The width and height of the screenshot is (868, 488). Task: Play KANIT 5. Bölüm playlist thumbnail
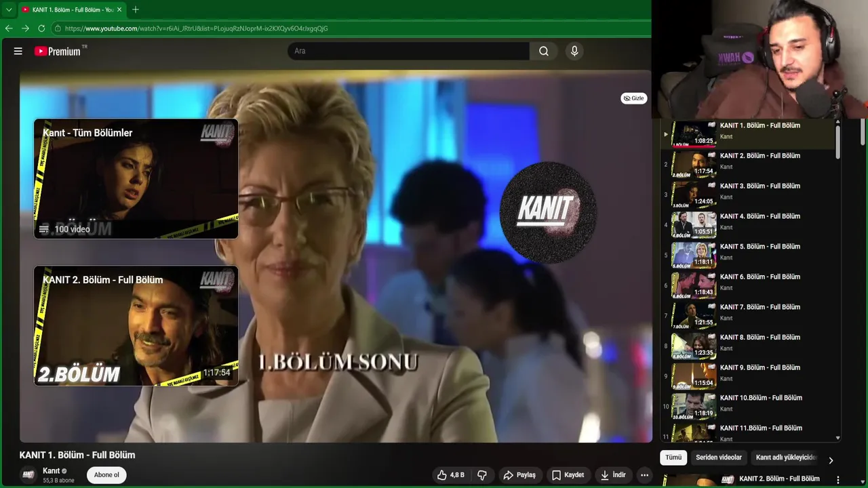pyautogui.click(x=694, y=256)
